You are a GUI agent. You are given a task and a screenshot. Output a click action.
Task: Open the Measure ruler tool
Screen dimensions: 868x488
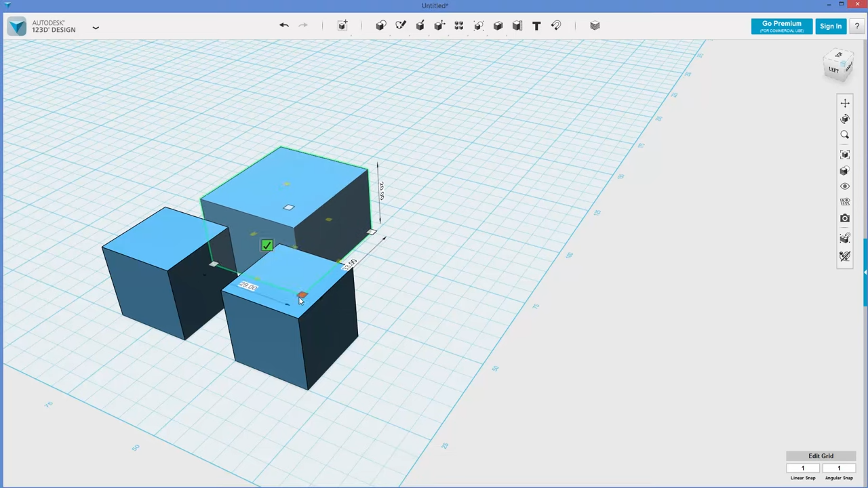[x=517, y=26]
